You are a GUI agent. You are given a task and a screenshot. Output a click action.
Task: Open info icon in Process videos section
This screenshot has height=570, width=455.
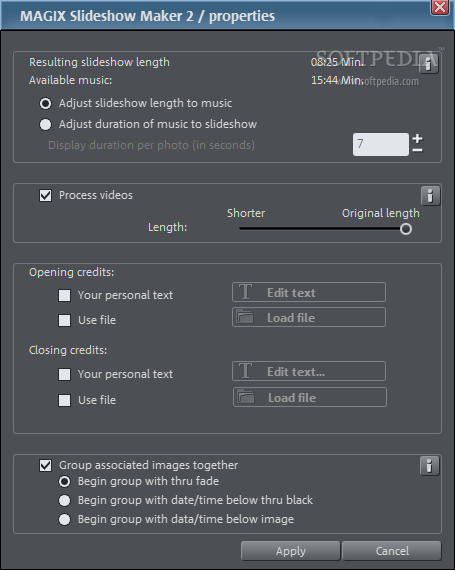click(430, 196)
